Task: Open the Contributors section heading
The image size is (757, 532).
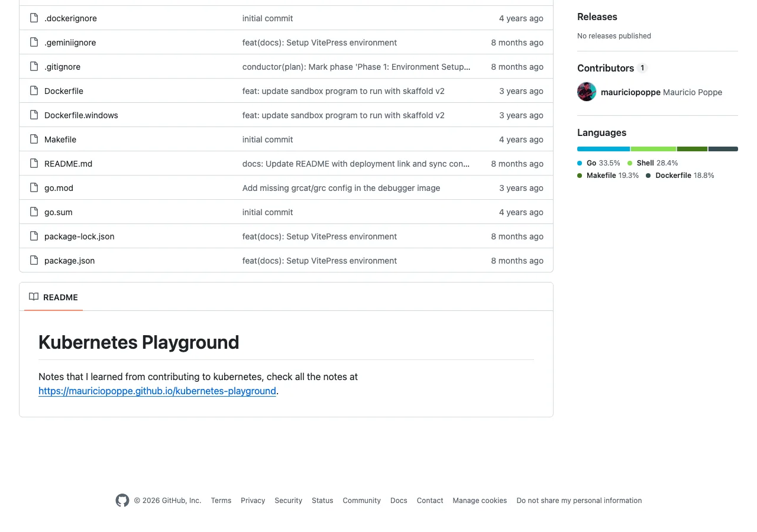Action: click(x=606, y=68)
